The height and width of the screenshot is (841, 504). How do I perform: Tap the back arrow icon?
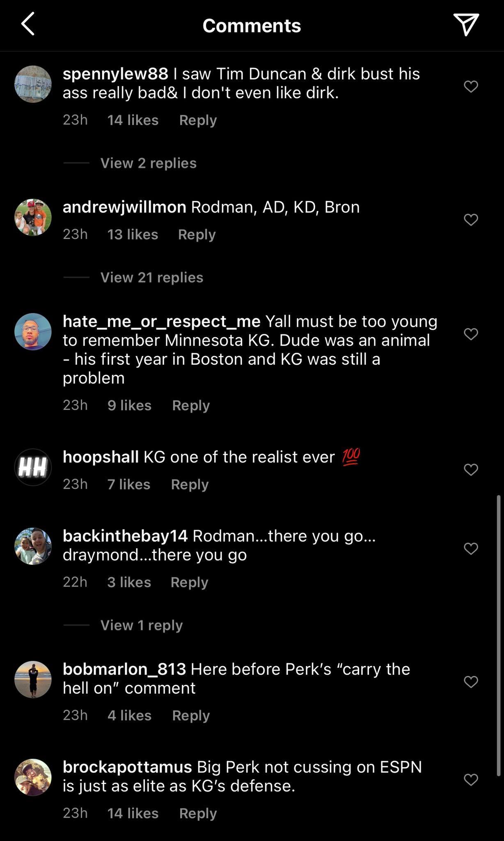click(x=28, y=24)
